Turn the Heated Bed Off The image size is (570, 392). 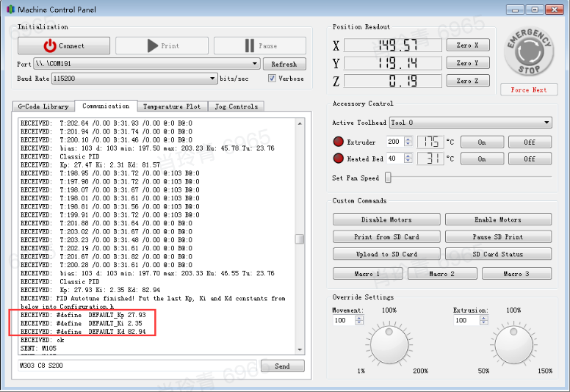[529, 159]
